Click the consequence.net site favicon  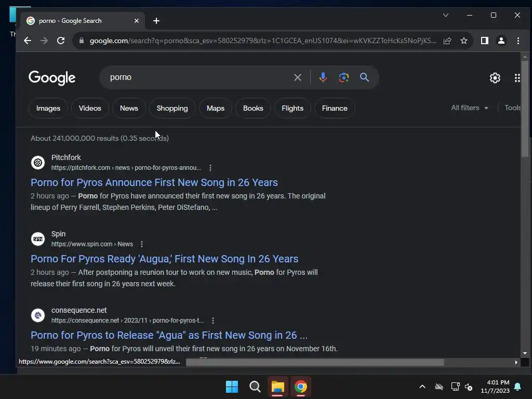[x=38, y=315]
